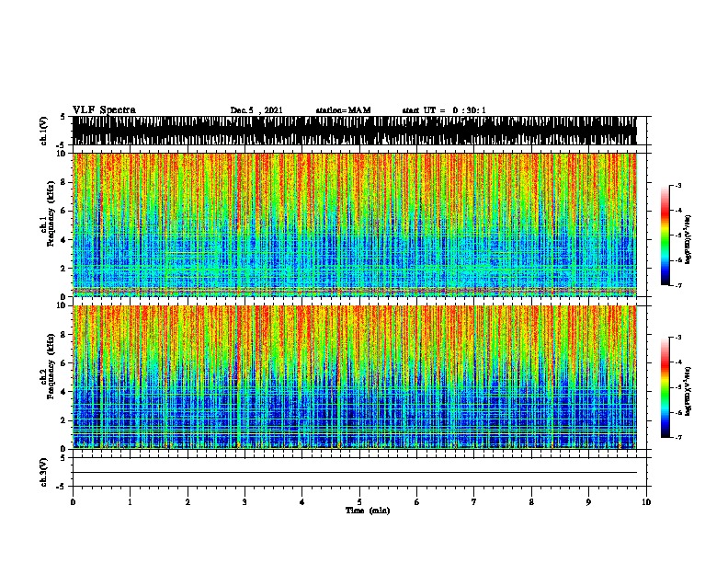The width and height of the screenshot is (728, 563).
Task: Click time axis tick label '9'
Action: tap(588, 502)
